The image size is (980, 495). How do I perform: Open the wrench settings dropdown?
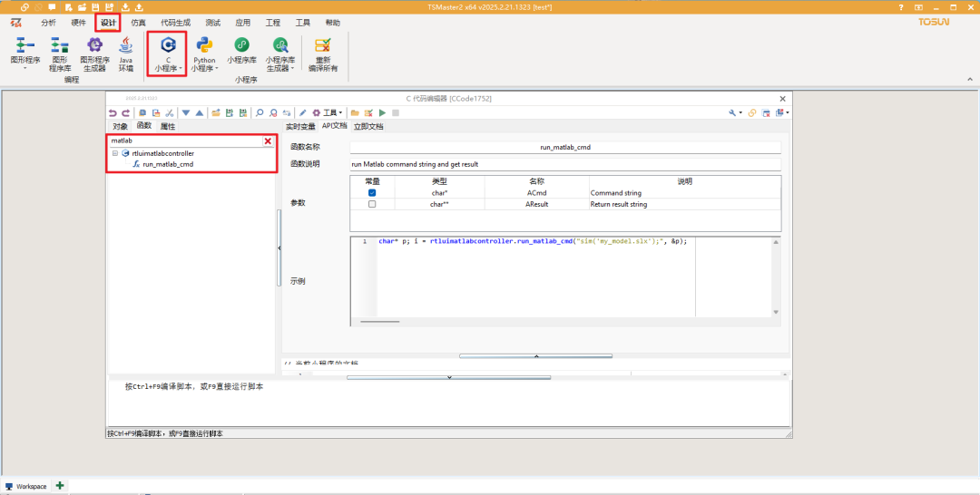tap(736, 113)
